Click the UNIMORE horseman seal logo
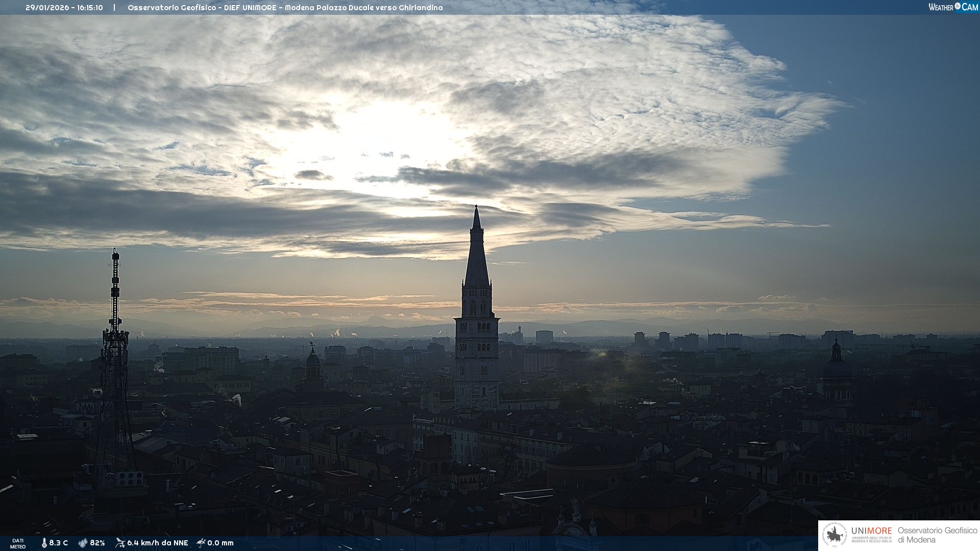Viewport: 980px width, 551px height. tap(834, 535)
